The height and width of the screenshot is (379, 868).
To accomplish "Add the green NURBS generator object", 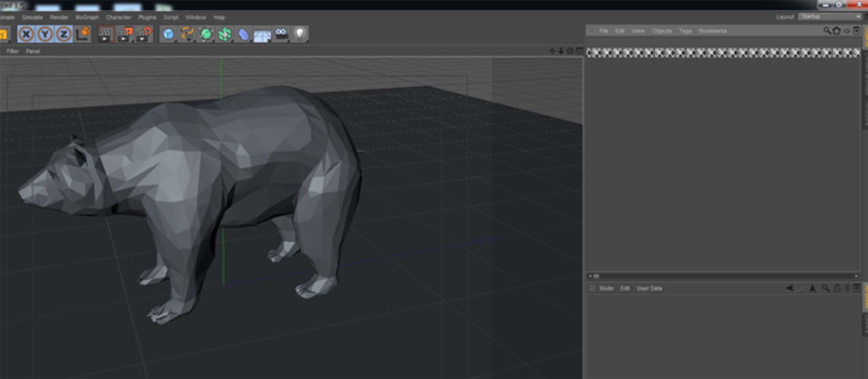I will pos(206,35).
